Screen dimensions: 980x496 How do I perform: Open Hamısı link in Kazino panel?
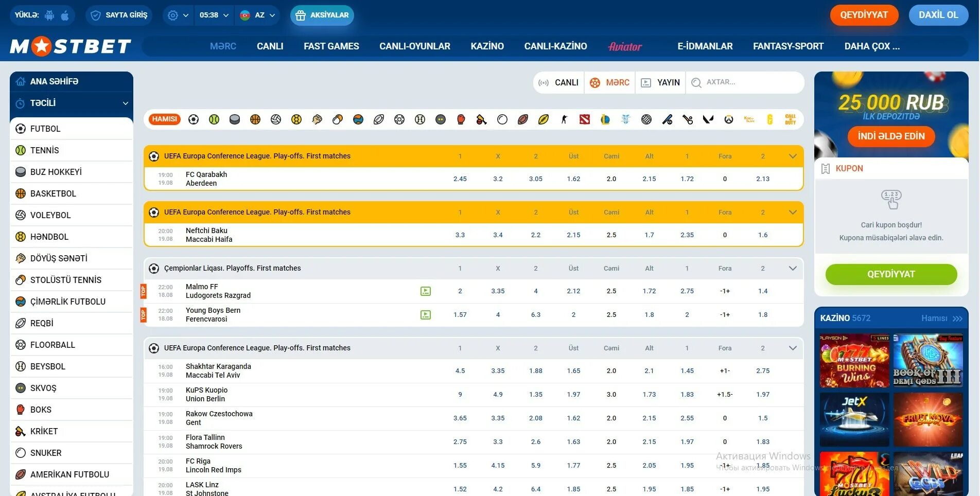[941, 318]
